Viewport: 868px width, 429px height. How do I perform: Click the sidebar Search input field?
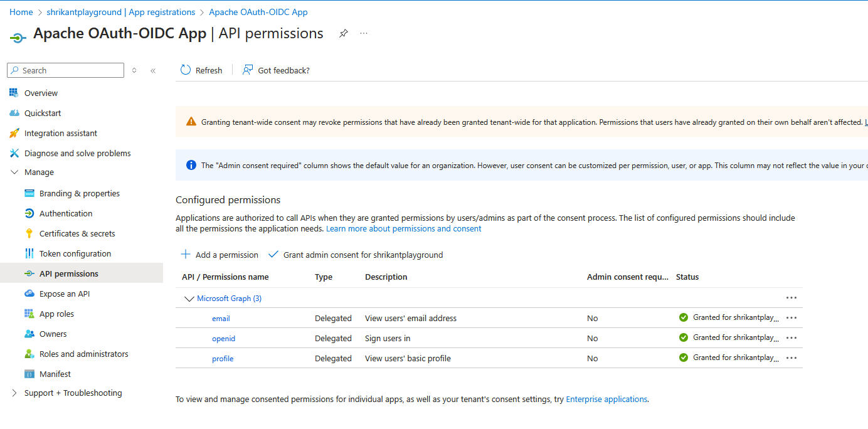point(66,70)
